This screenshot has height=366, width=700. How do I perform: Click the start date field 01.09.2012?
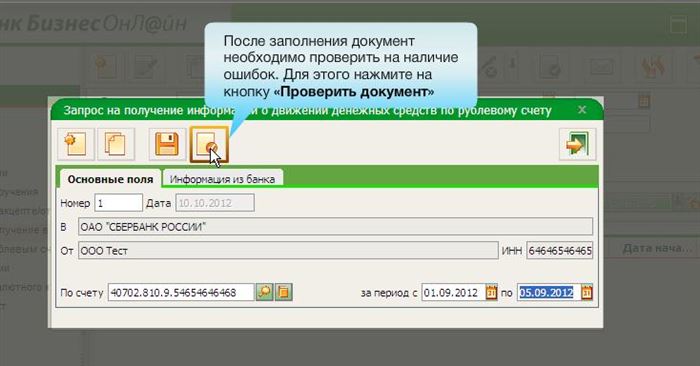point(453,292)
